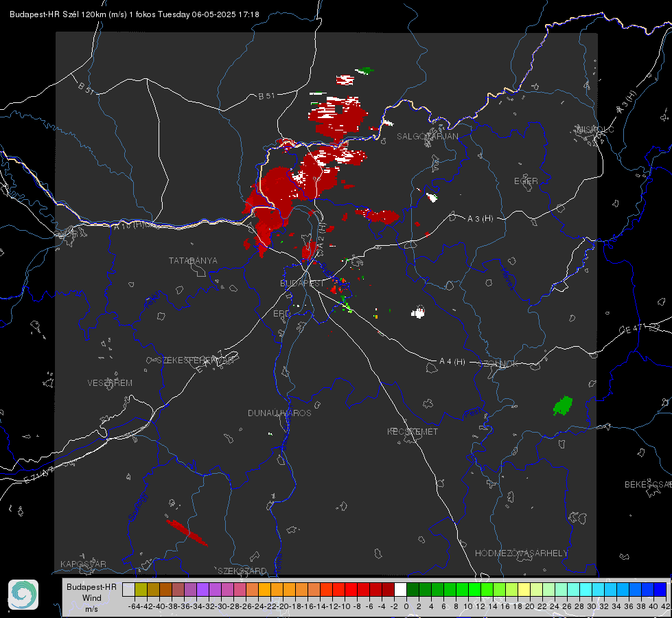Click the 'Budapest-HR Wind m/s' legend label
The width and height of the screenshot is (672, 618).
[x=91, y=598]
